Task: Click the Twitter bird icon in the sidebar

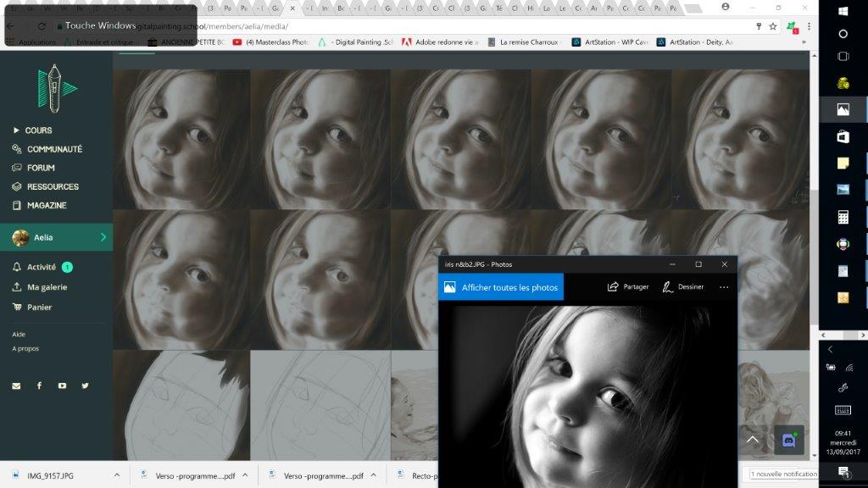Action: coord(85,385)
